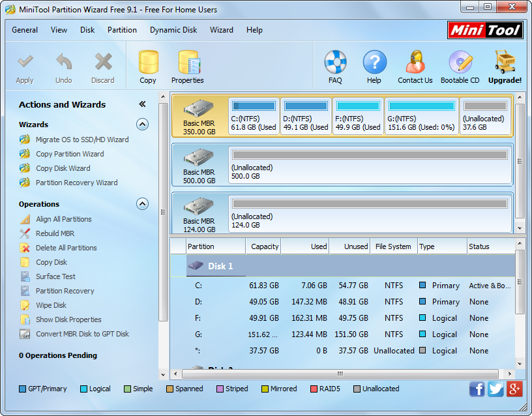Select the C:(NTFS) partition block
Screen dimensions: 532x416
(254, 116)
